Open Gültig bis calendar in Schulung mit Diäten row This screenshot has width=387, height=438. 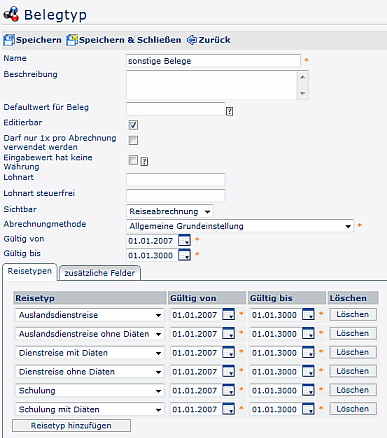pyautogui.click(x=308, y=409)
